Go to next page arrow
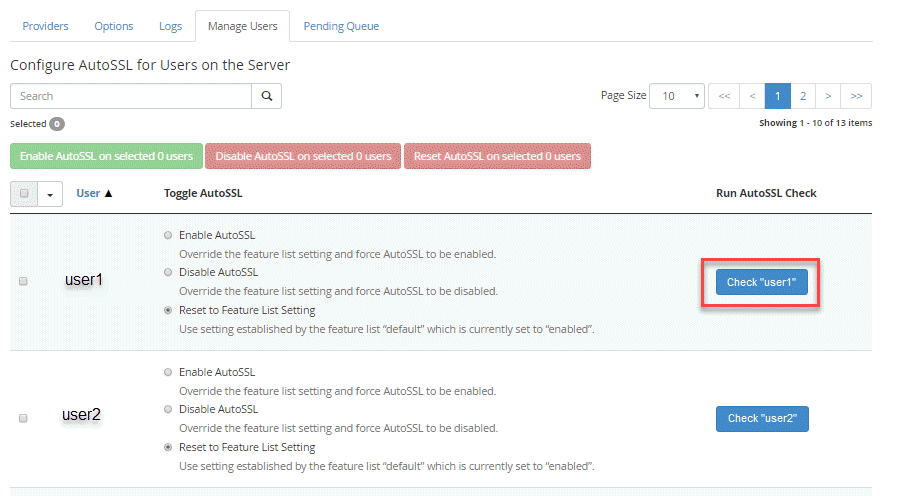The width and height of the screenshot is (905, 496). 828,96
